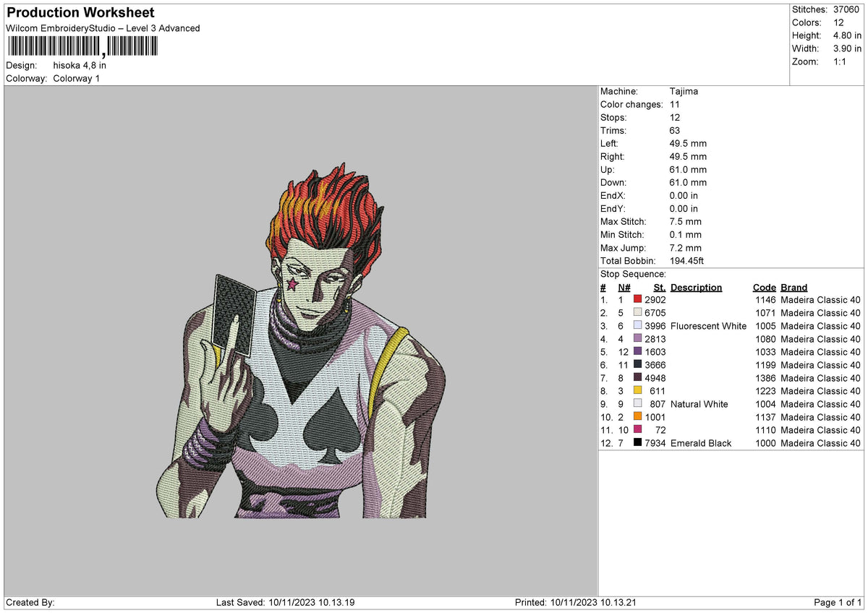Click the dark gray swatch for code 1199
Viewport: 868px width, 613px height.
pos(638,364)
